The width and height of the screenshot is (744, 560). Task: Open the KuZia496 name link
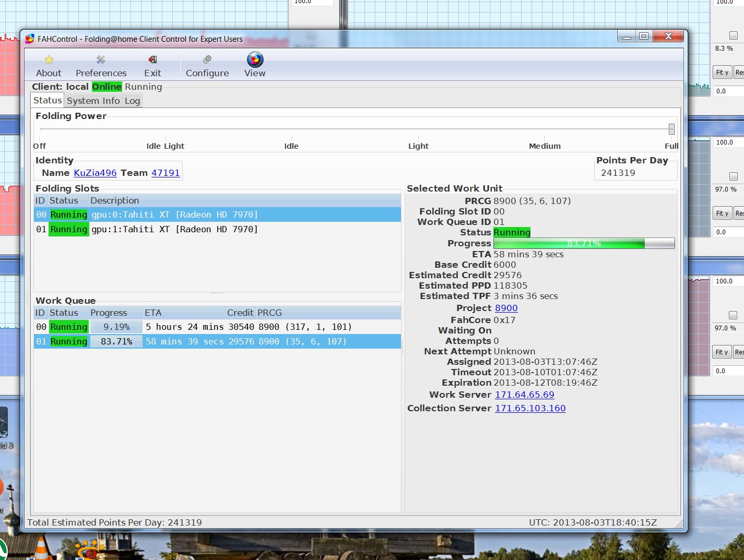click(95, 173)
